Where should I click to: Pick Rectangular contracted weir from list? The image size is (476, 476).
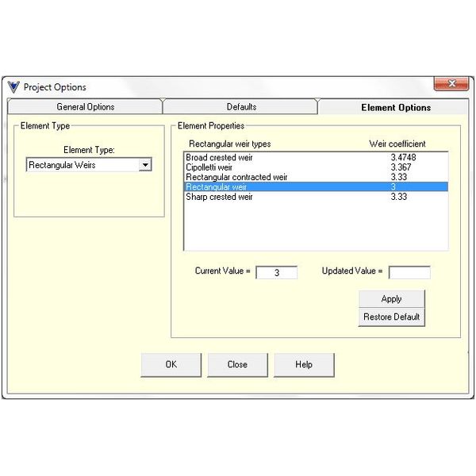pyautogui.click(x=236, y=177)
